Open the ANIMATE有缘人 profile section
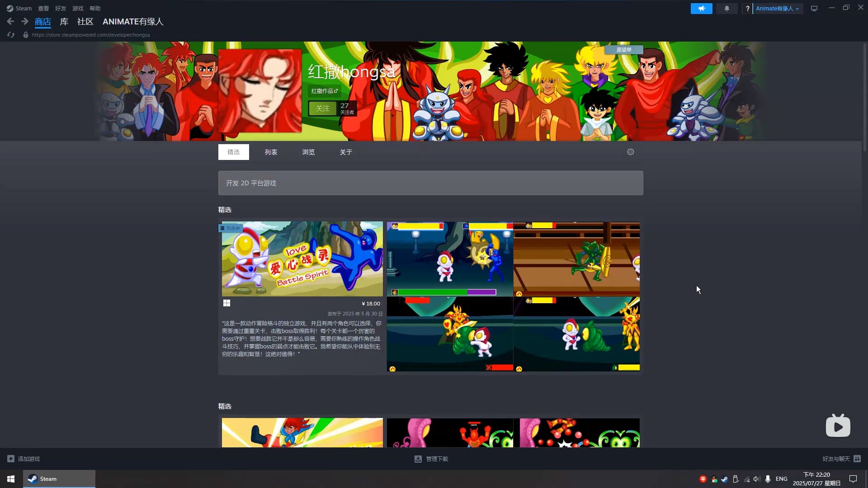Viewport: 868px width, 488px height. tap(133, 21)
